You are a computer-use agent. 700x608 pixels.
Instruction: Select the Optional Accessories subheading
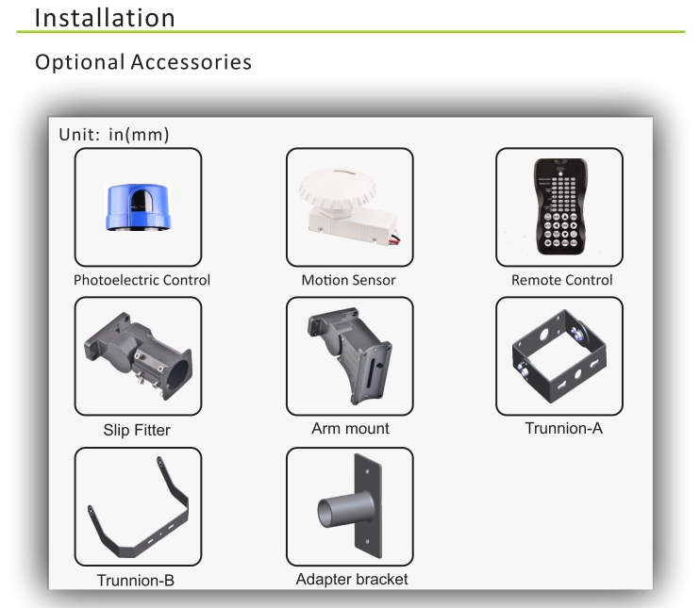pyautogui.click(x=143, y=62)
